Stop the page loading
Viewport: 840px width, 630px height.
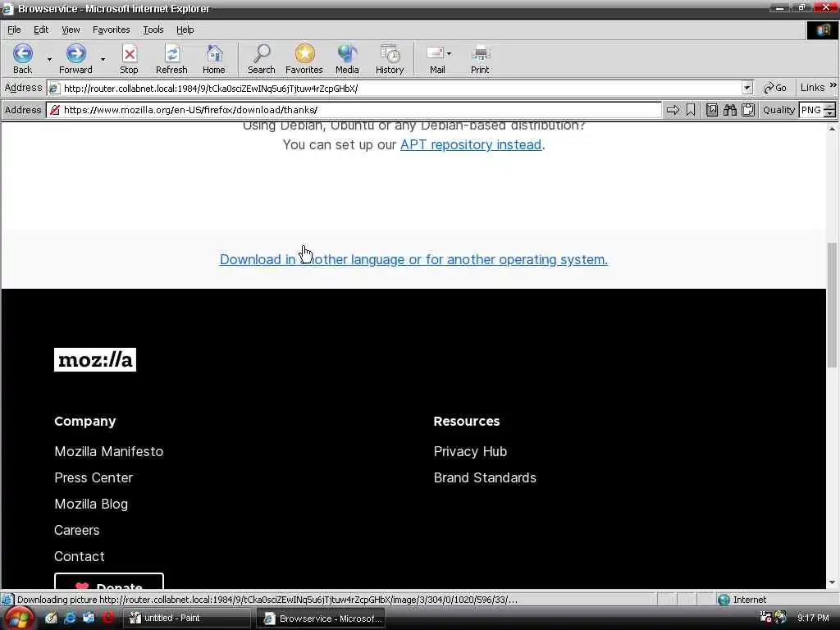(129, 58)
